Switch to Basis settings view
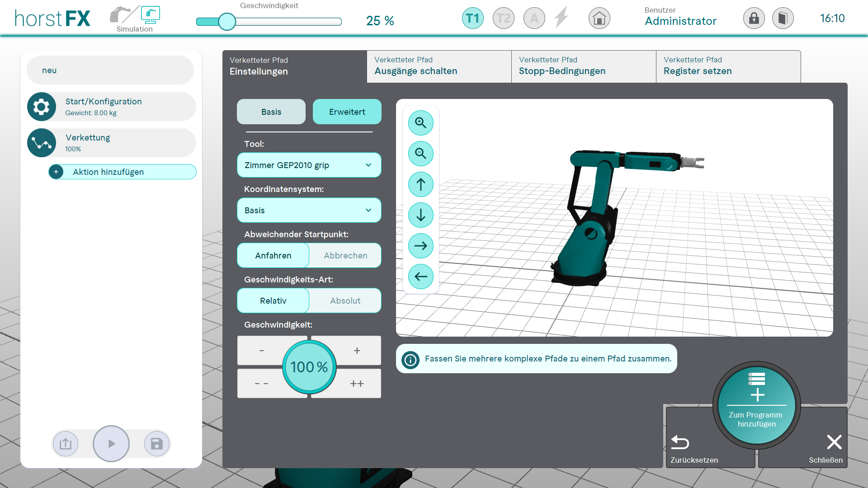The height and width of the screenshot is (488, 868). pos(271,112)
